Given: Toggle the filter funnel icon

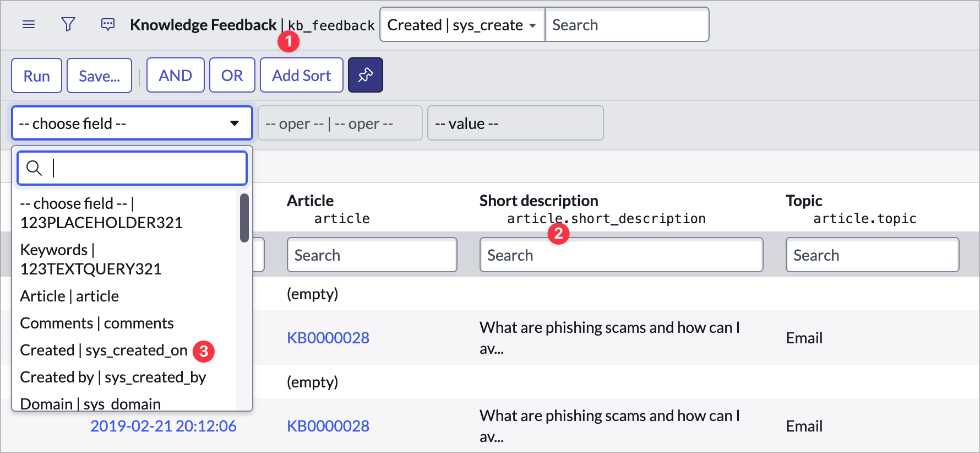Looking at the screenshot, I should coord(68,25).
